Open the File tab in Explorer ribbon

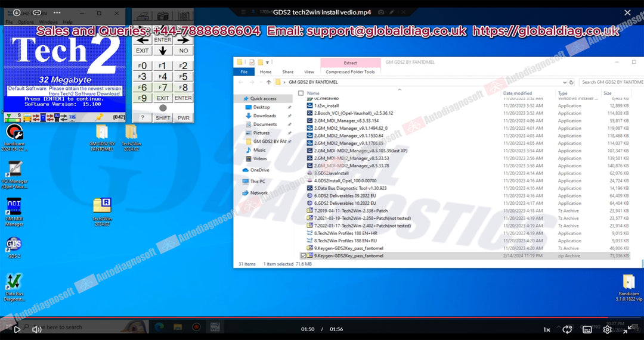[x=244, y=72]
